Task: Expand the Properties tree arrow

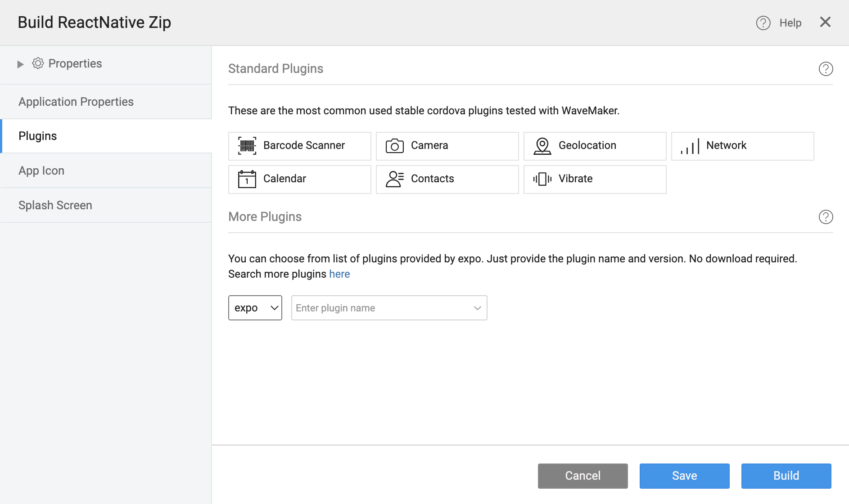Action: point(20,64)
